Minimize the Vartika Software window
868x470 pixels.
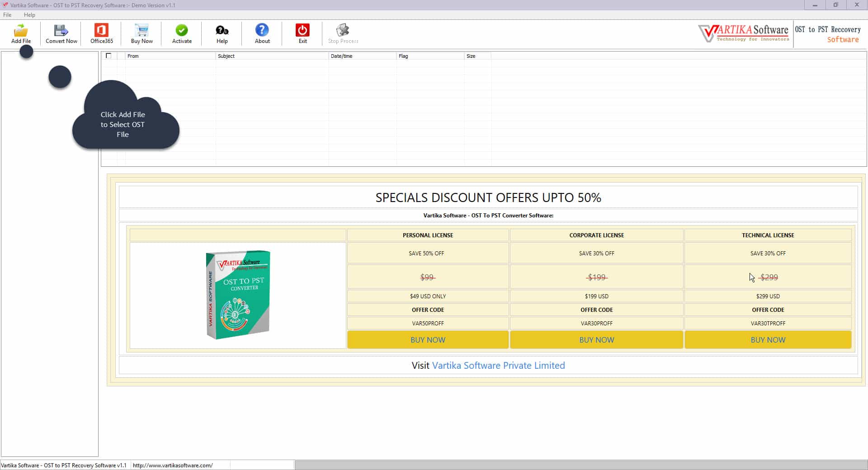(815, 5)
